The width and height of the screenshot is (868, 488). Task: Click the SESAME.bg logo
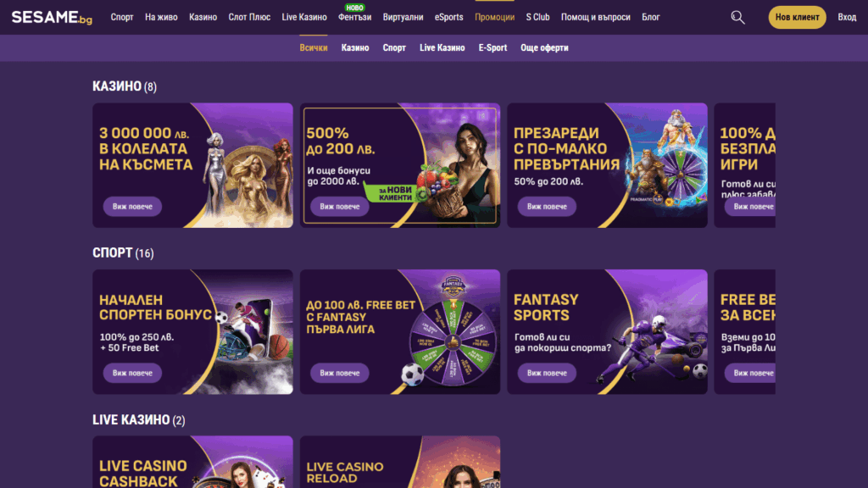coord(52,17)
